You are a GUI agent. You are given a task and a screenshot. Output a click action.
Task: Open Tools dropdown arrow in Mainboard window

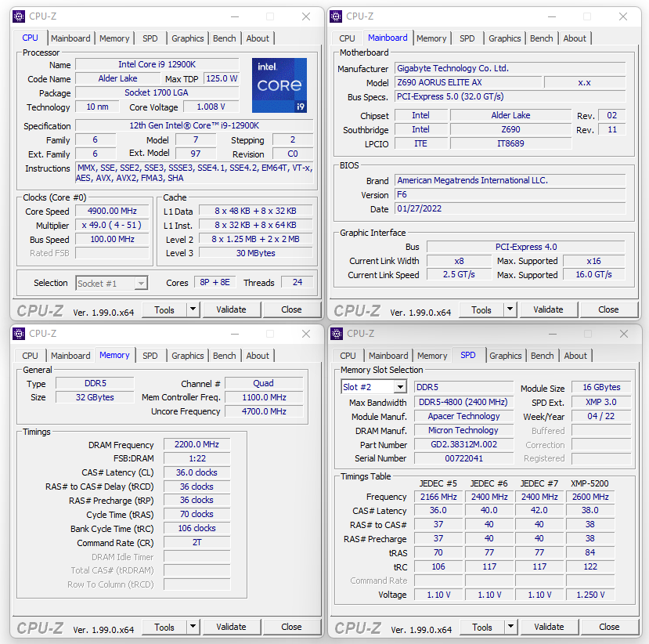(x=510, y=309)
